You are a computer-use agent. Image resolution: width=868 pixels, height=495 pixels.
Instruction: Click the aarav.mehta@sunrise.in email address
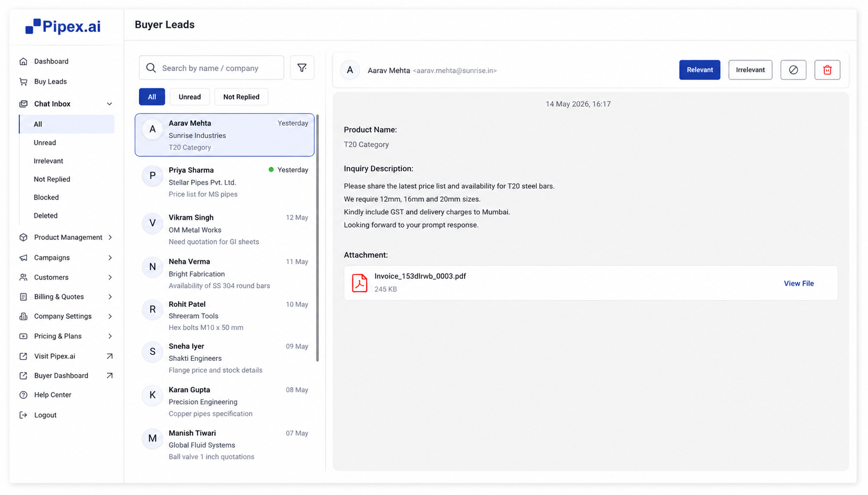[455, 71]
